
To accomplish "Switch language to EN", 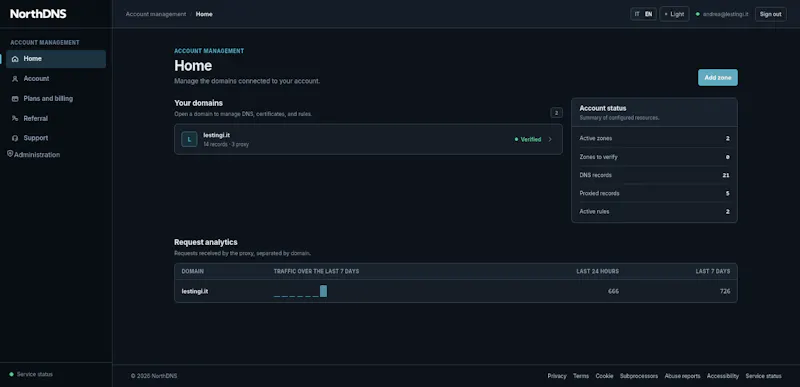I will pos(648,14).
